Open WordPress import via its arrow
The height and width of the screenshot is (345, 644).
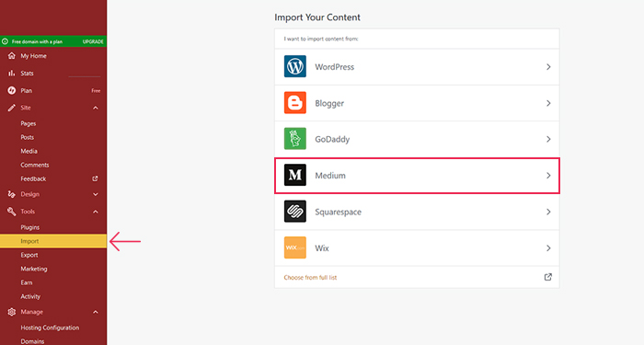click(548, 67)
